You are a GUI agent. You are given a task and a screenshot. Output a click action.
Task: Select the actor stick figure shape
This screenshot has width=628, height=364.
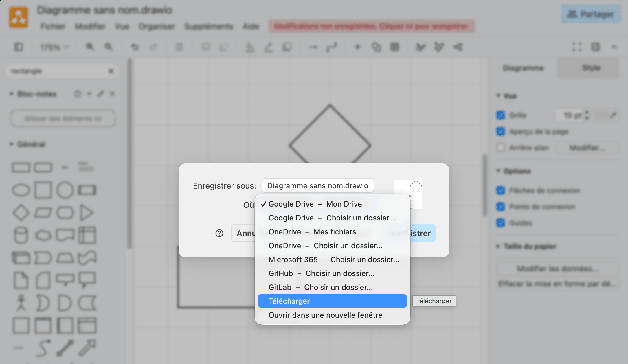[x=21, y=302]
